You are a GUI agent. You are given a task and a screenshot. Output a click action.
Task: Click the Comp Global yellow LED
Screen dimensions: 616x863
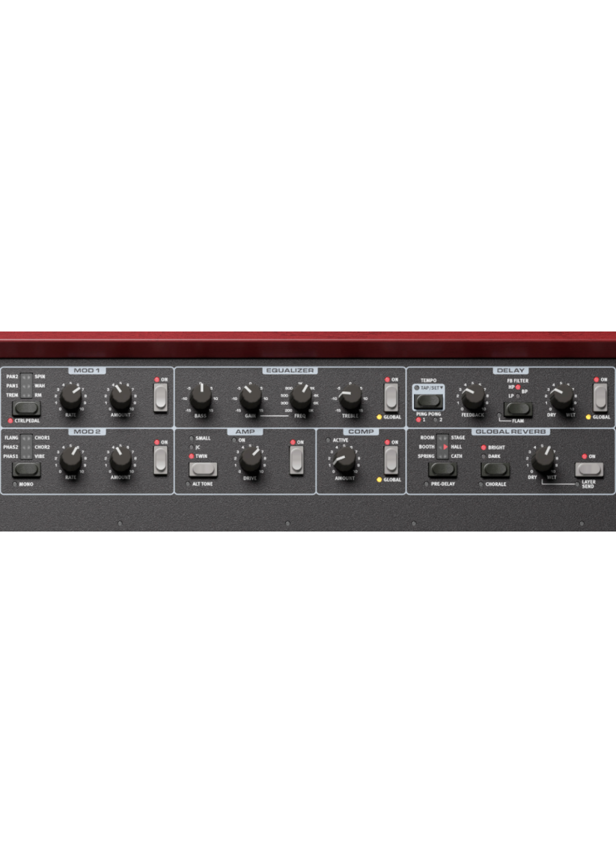pos(379,479)
